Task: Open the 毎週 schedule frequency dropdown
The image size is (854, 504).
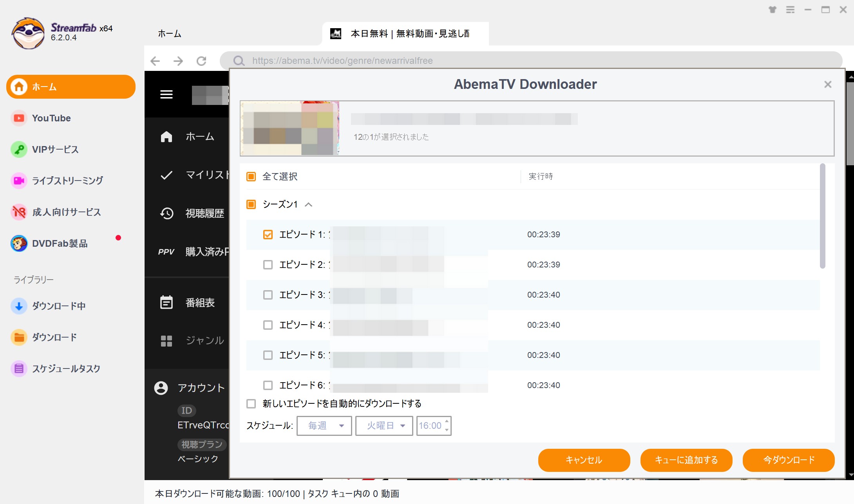Action: (324, 426)
